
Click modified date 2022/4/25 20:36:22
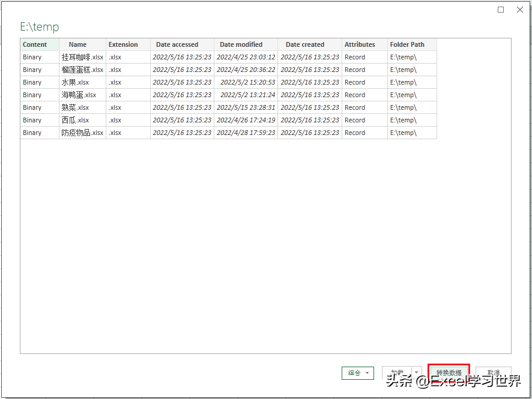(246, 70)
